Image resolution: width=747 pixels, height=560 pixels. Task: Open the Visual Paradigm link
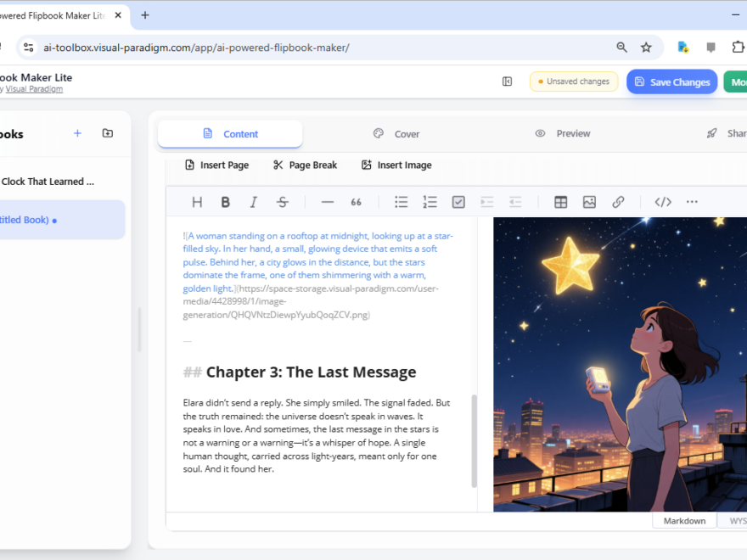pos(34,88)
